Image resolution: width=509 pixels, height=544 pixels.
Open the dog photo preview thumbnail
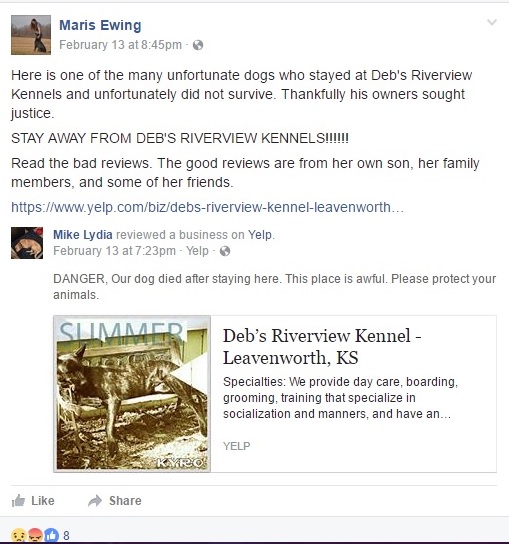tap(132, 394)
